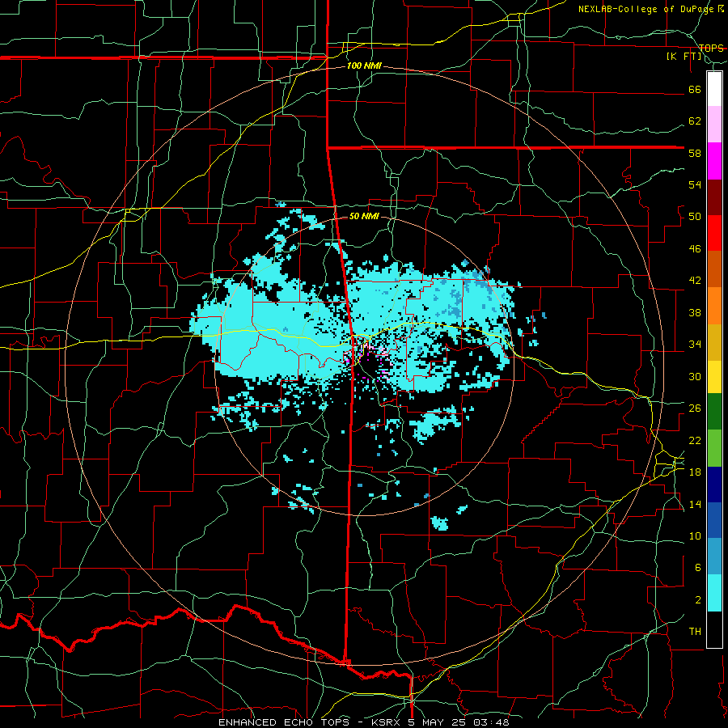Click the '34' legend value
This screenshot has height=728, width=728.
point(695,344)
